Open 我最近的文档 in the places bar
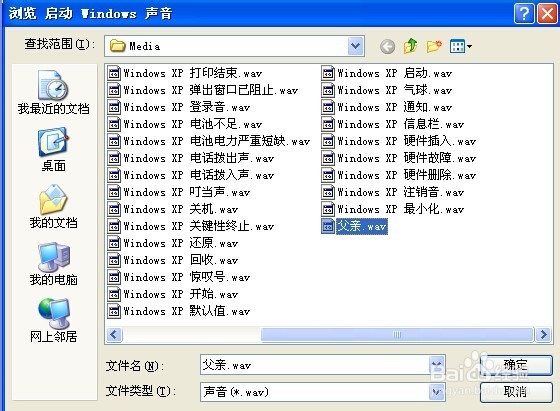 point(54,92)
